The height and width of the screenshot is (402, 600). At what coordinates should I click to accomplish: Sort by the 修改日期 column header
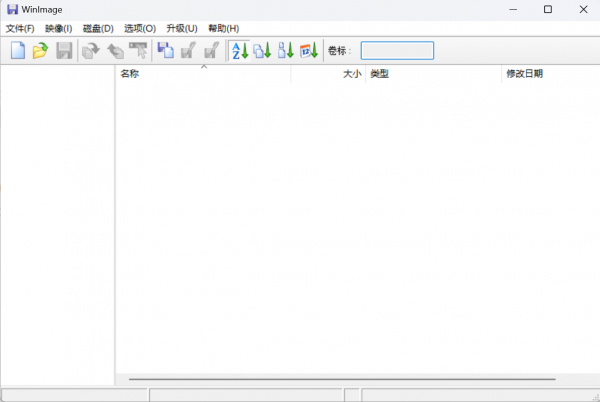click(x=551, y=74)
